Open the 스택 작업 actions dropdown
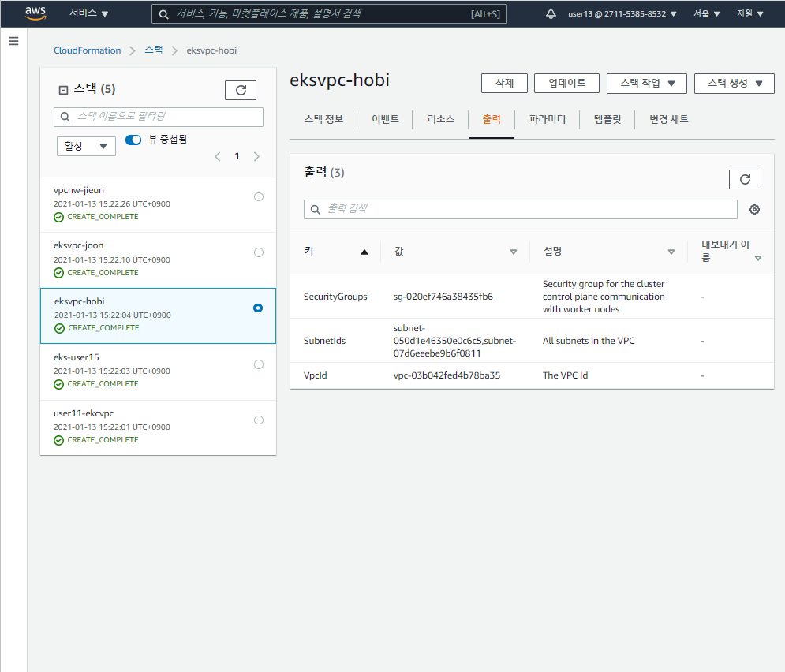 tap(646, 83)
